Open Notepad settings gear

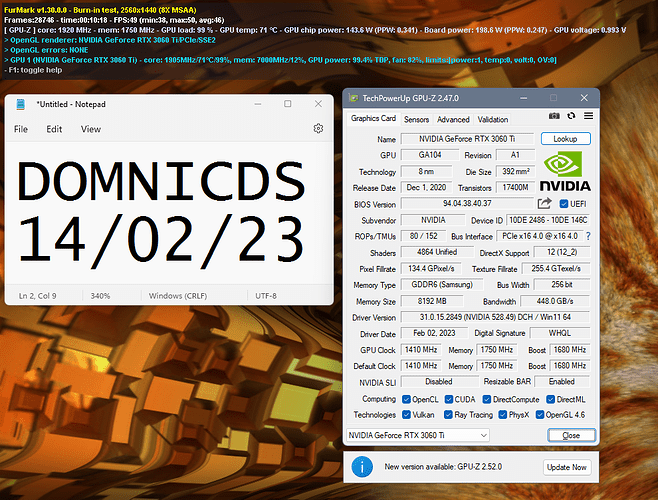tap(318, 128)
